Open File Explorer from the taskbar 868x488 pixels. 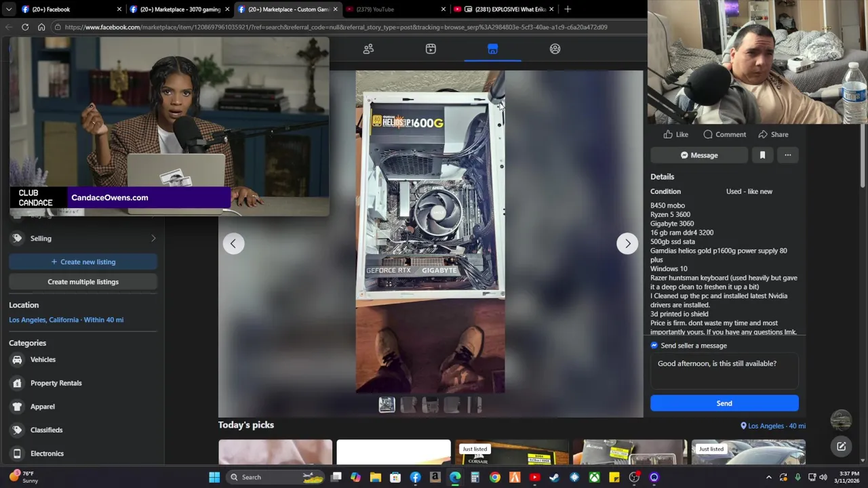pyautogui.click(x=376, y=477)
